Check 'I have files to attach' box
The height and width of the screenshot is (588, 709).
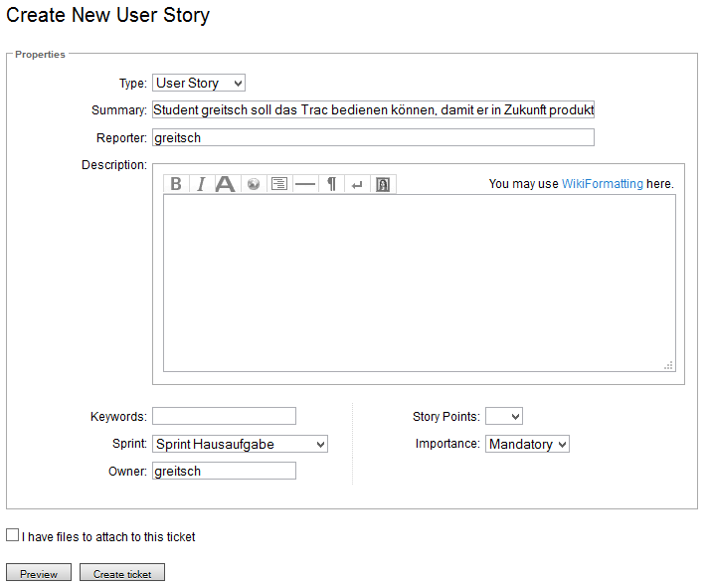[13, 535]
